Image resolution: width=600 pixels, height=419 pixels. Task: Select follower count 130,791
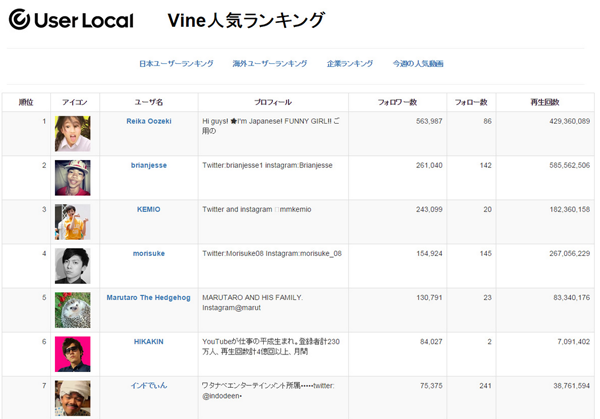coord(429,297)
